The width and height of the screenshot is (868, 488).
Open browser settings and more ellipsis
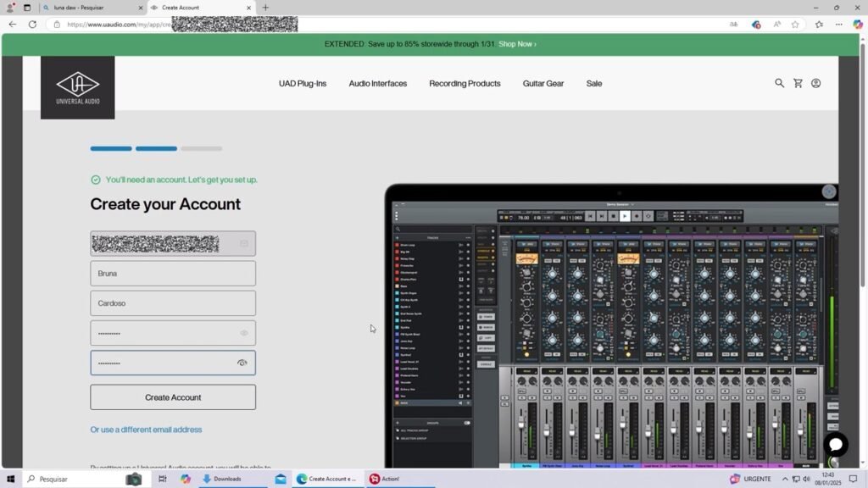[x=838, y=25]
